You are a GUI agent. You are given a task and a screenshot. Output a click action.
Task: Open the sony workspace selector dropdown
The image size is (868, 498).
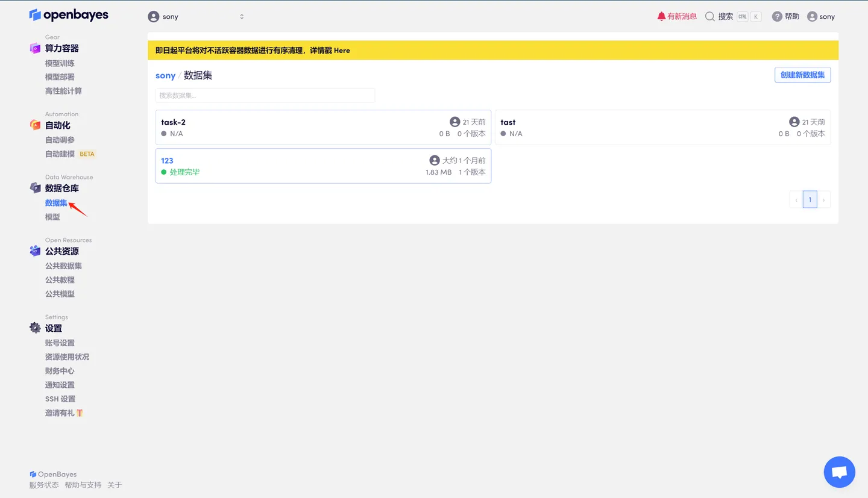[x=197, y=16]
